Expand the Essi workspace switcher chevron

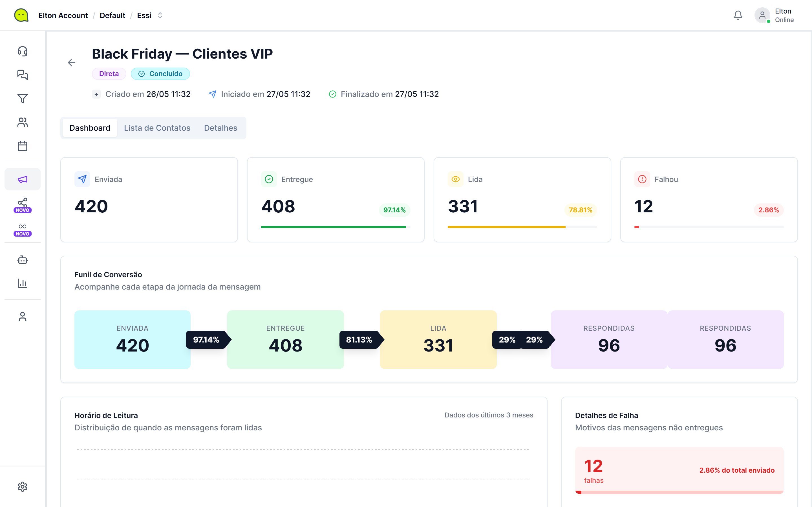click(160, 15)
